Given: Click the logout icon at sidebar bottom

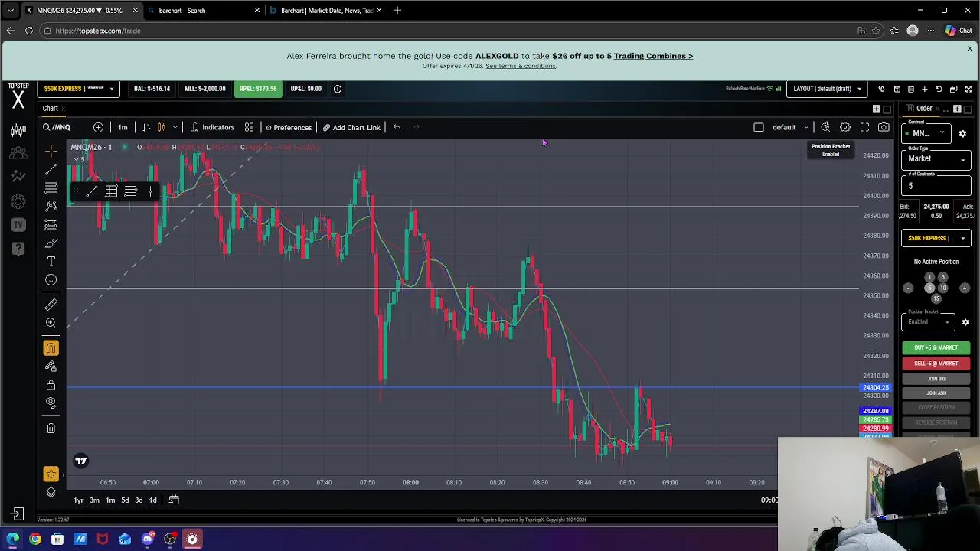Looking at the screenshot, I should click(x=18, y=514).
